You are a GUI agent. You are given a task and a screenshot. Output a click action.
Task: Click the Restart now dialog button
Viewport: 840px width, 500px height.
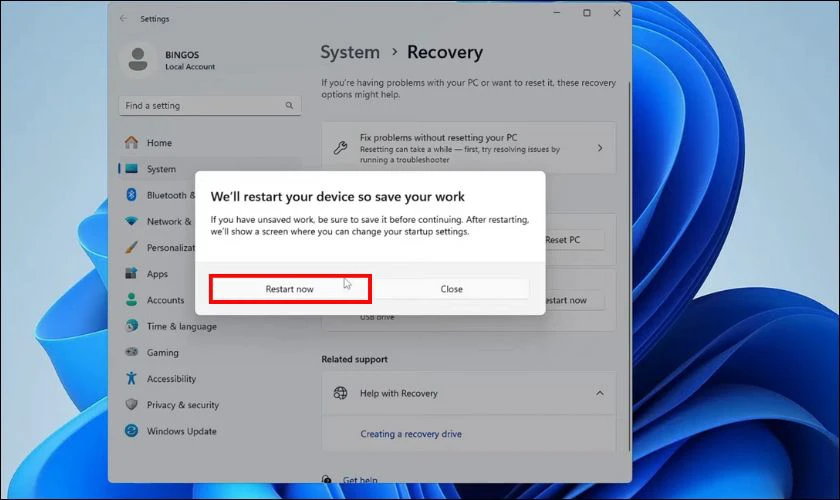(x=290, y=289)
